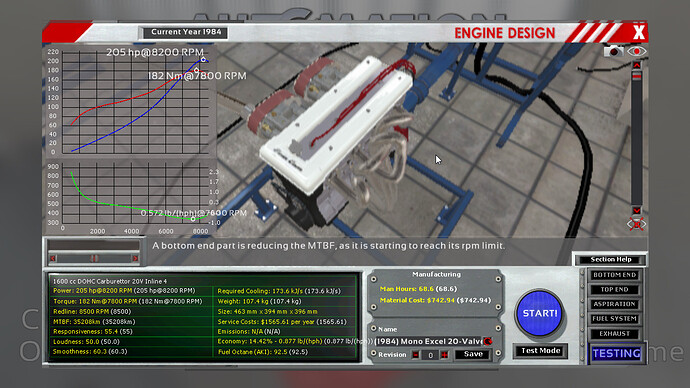Decrease revision with minus button

[x=415, y=355]
